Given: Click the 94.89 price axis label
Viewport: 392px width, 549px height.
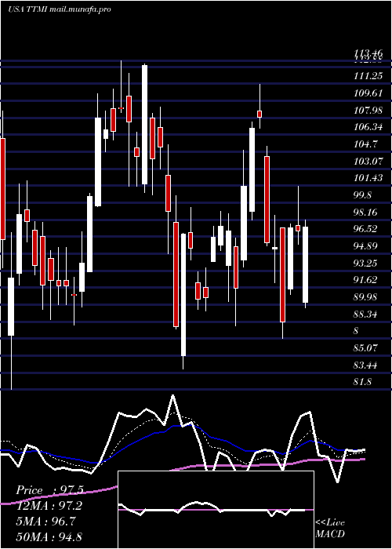Looking at the screenshot, I should pos(366,246).
